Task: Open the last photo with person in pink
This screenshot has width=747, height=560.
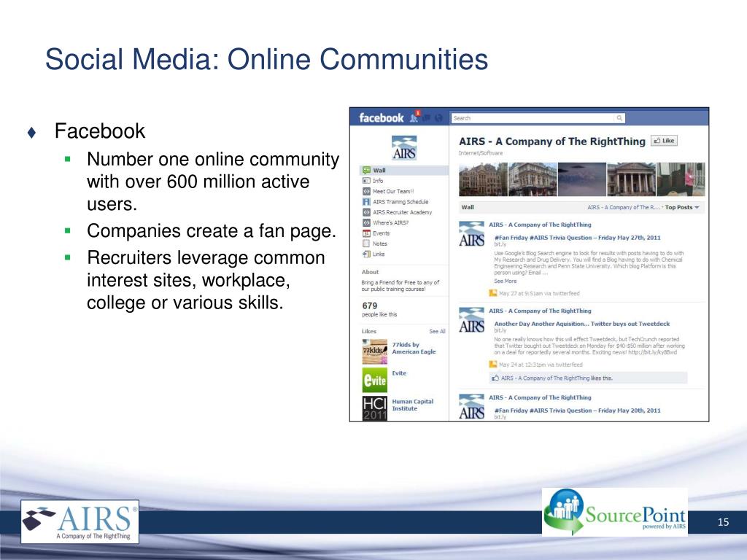Action: coord(681,179)
